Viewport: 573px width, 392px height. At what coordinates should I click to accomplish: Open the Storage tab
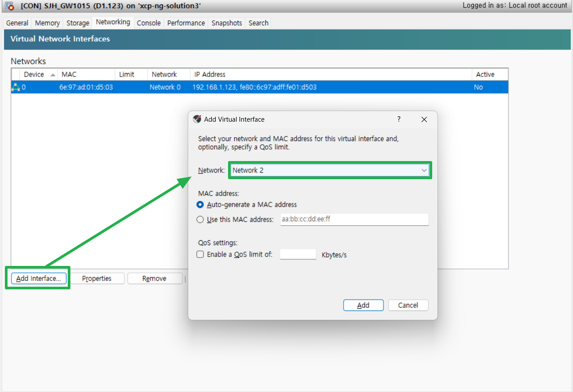[78, 23]
